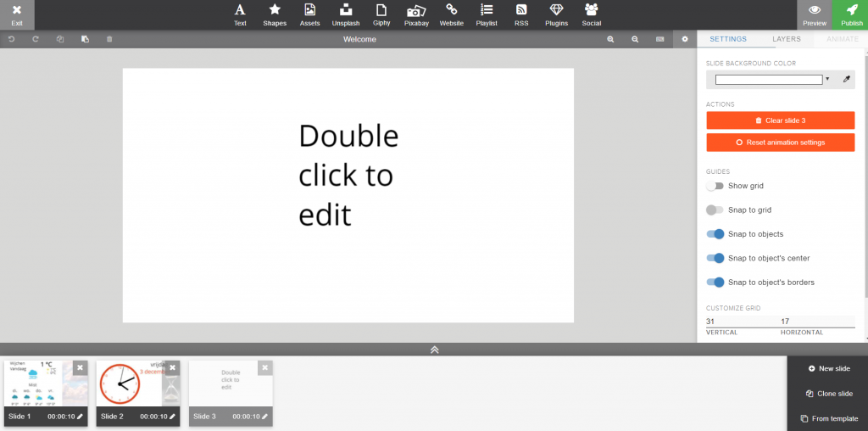Enable the Show grid toggle
868x431 pixels.
[x=715, y=186]
